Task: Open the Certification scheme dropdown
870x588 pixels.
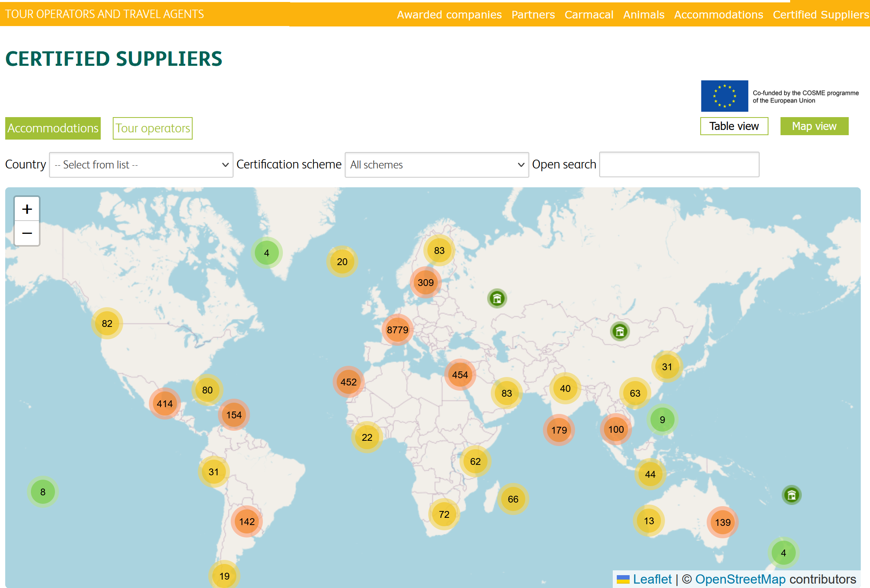Action: coord(437,165)
